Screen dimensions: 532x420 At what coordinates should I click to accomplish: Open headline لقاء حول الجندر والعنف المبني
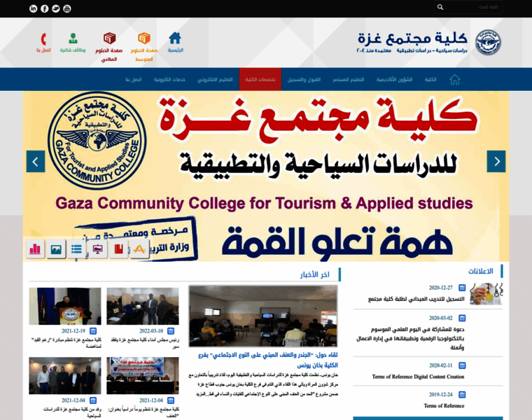point(268,360)
